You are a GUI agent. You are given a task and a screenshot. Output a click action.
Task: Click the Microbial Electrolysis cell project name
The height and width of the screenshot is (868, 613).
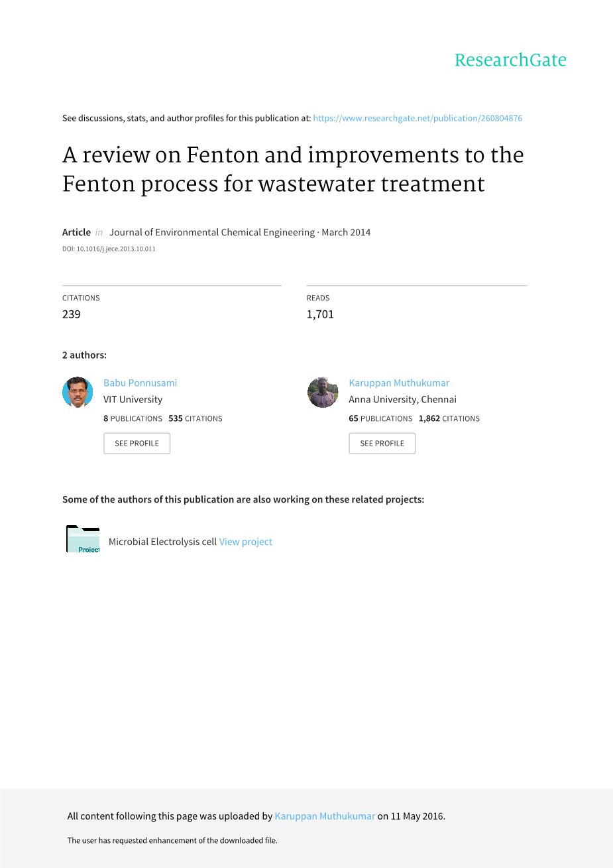pyautogui.click(x=162, y=542)
